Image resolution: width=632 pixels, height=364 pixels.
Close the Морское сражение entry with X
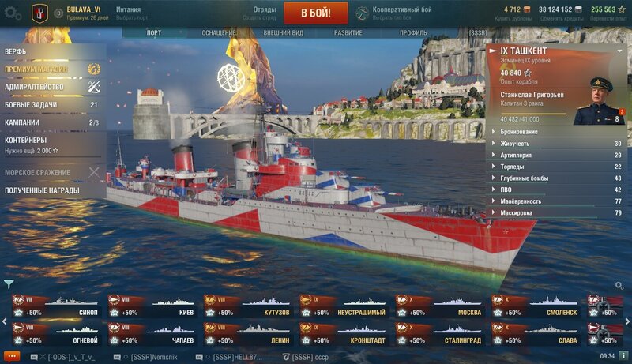point(94,172)
